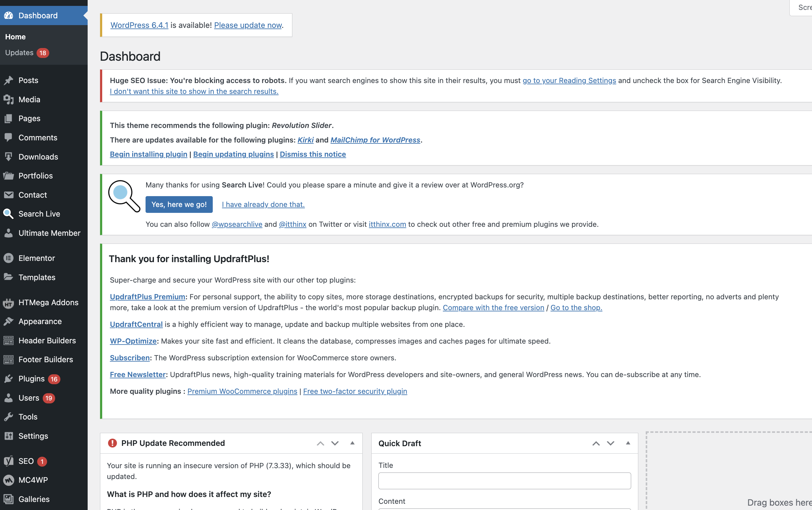Move Quick Draft panel up
812x510 pixels.
[x=596, y=443]
